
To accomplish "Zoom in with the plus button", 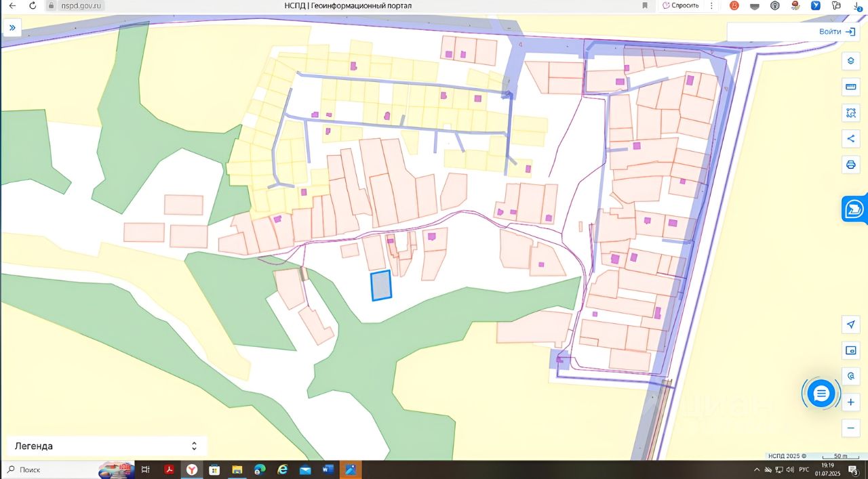I will (x=850, y=402).
